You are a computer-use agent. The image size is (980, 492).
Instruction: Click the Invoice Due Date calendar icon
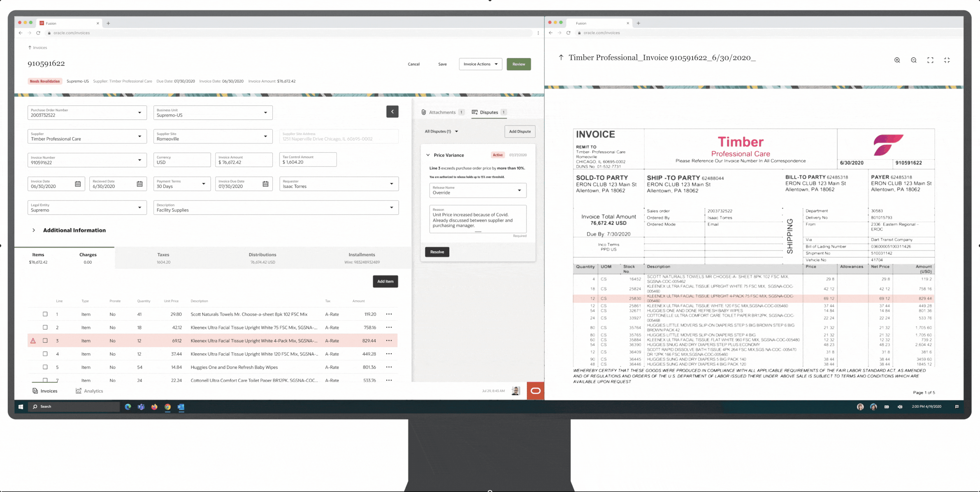265,184
